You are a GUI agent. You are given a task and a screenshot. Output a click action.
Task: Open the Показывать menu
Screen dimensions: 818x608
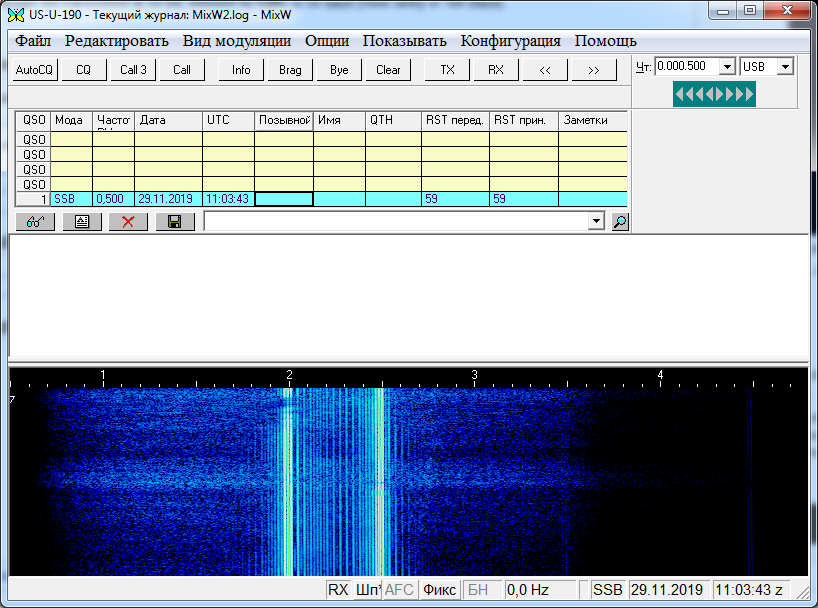(x=405, y=41)
